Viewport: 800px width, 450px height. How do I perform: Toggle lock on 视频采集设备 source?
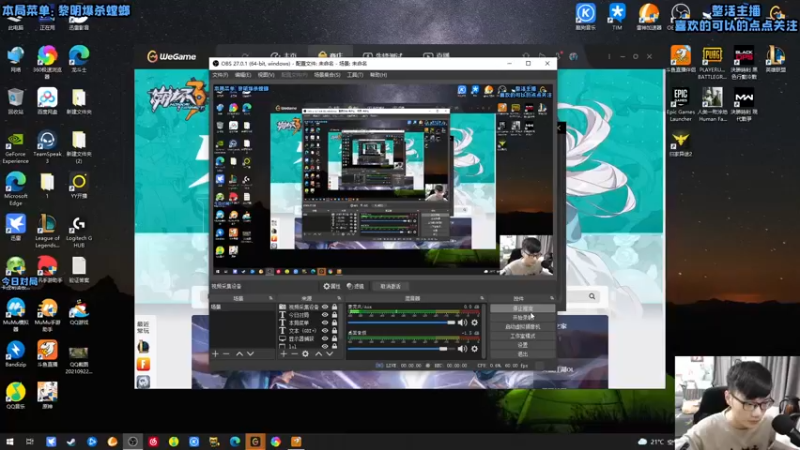pyautogui.click(x=334, y=307)
